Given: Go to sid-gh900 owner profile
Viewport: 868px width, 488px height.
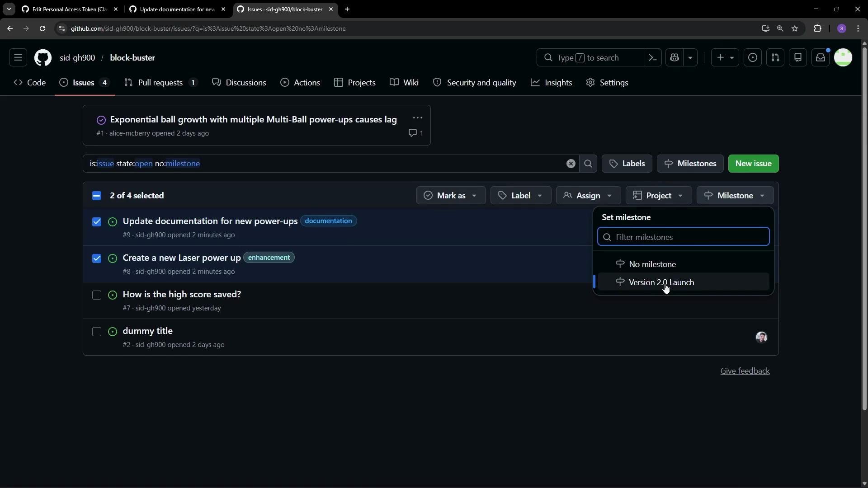Looking at the screenshot, I should (77, 58).
